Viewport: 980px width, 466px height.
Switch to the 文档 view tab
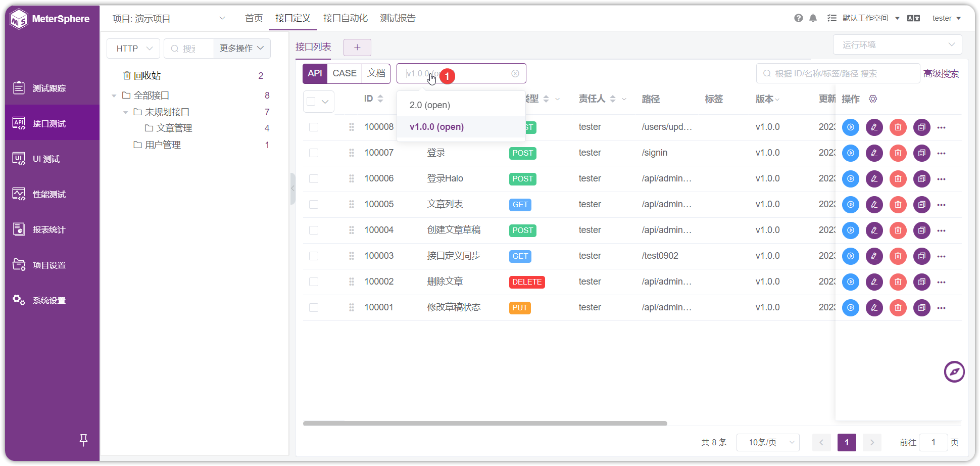click(x=376, y=74)
